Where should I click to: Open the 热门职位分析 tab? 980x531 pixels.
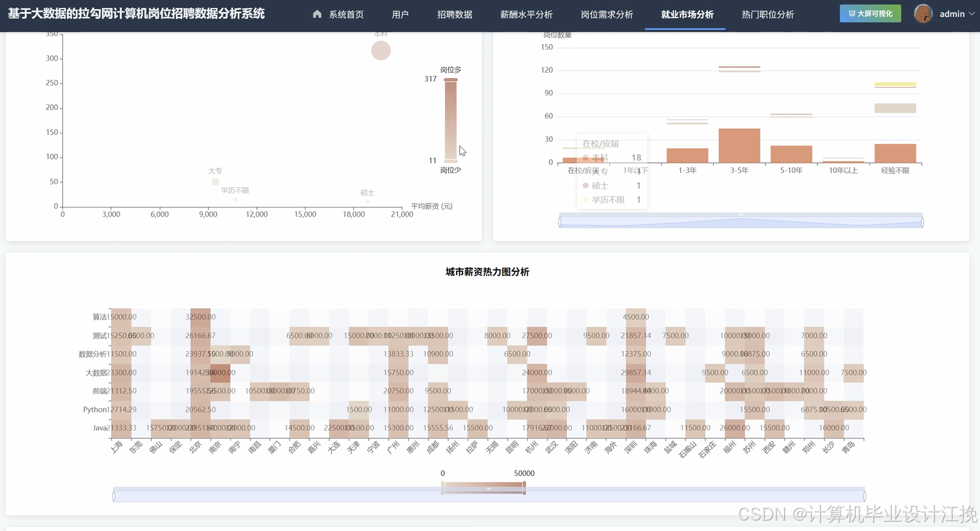pyautogui.click(x=767, y=14)
